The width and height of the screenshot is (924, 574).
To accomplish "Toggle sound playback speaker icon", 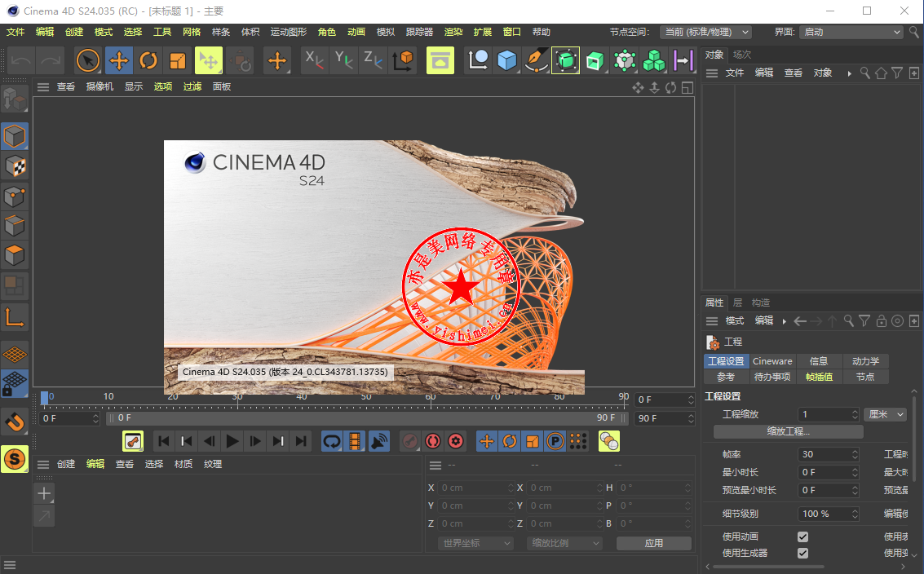I will click(379, 441).
